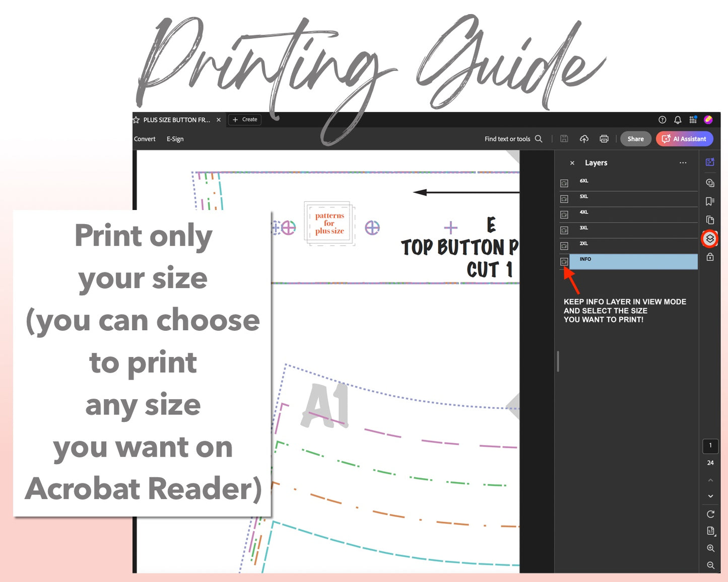
Task: Open the Convert menu
Action: pyautogui.click(x=145, y=139)
